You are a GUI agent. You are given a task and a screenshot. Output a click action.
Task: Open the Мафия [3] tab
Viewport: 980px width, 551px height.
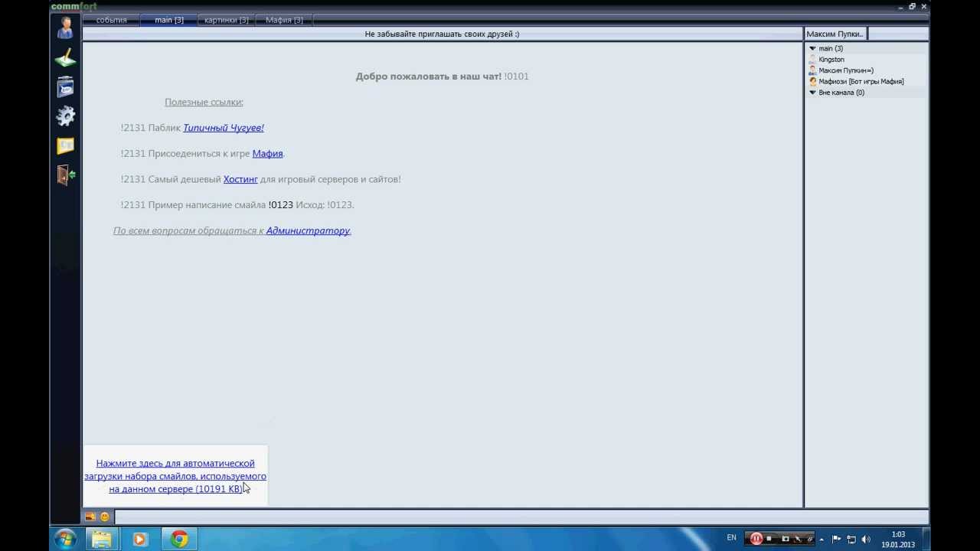tap(284, 20)
